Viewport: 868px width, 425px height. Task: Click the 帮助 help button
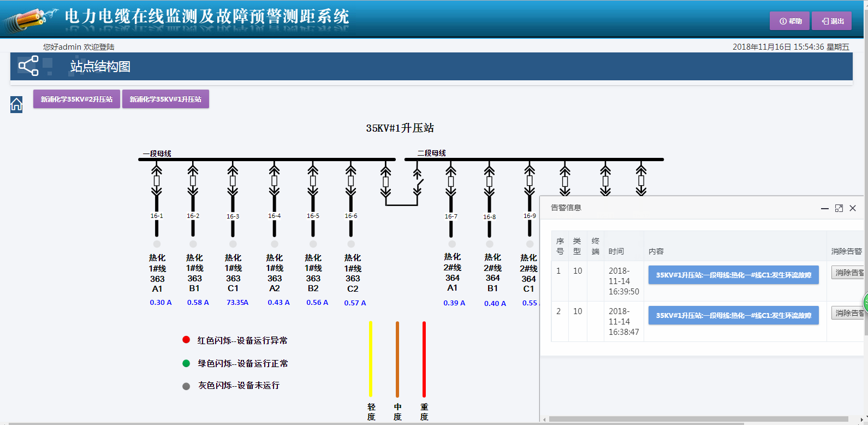(x=789, y=21)
